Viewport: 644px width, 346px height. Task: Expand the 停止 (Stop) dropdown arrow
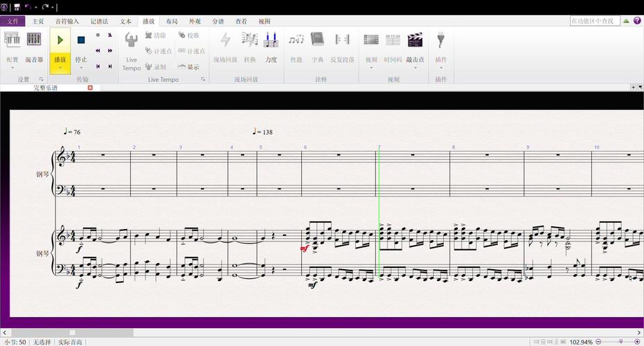click(81, 68)
